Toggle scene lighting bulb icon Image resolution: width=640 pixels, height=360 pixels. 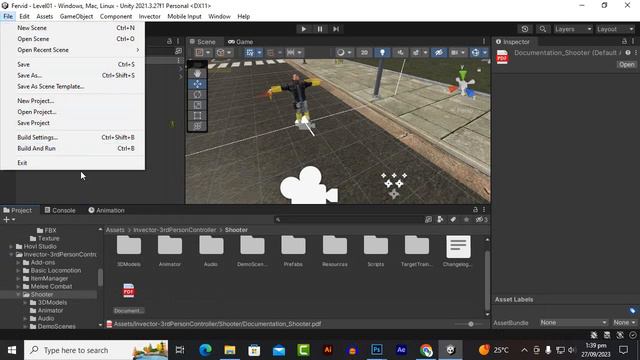click(382, 53)
